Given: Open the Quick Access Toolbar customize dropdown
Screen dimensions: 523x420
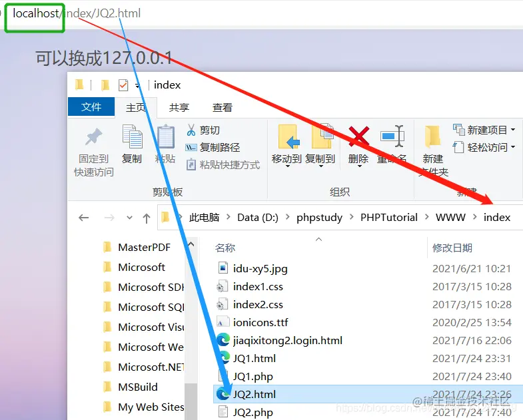Looking at the screenshot, I should (137, 86).
